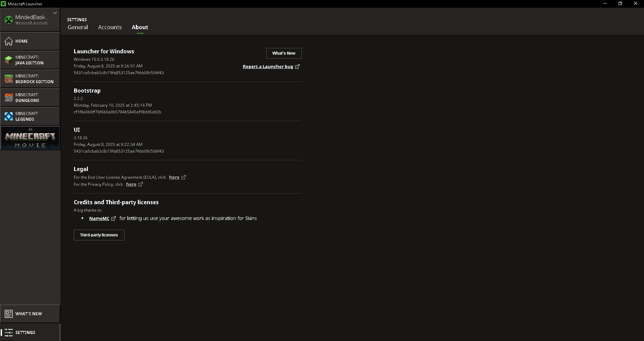
Task: Minimize the Minecraft Launcher window
Action: [605, 4]
